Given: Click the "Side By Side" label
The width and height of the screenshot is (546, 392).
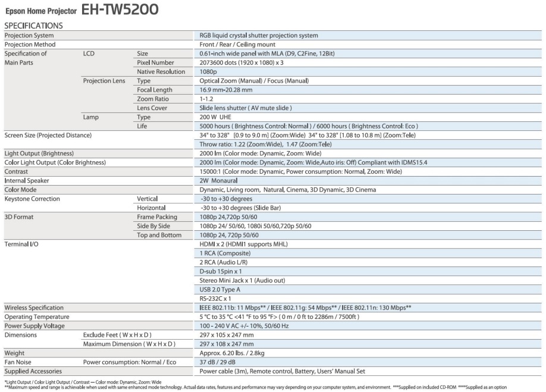Looking at the screenshot, I should [153, 225].
